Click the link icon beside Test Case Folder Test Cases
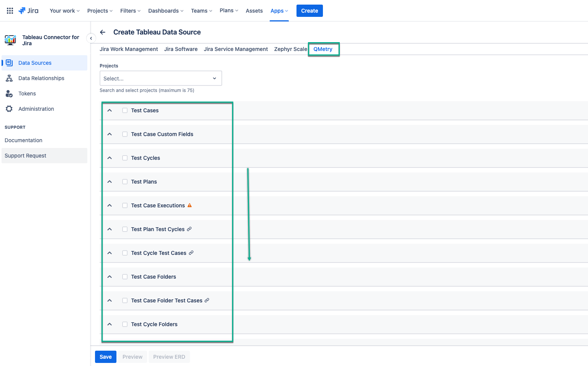588x366 pixels. click(x=207, y=300)
